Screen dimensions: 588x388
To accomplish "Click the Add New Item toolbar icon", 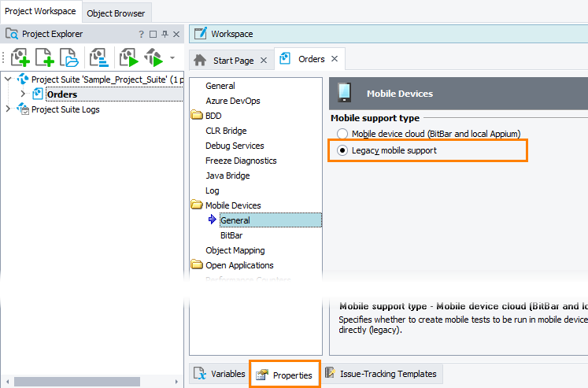I will 45,57.
